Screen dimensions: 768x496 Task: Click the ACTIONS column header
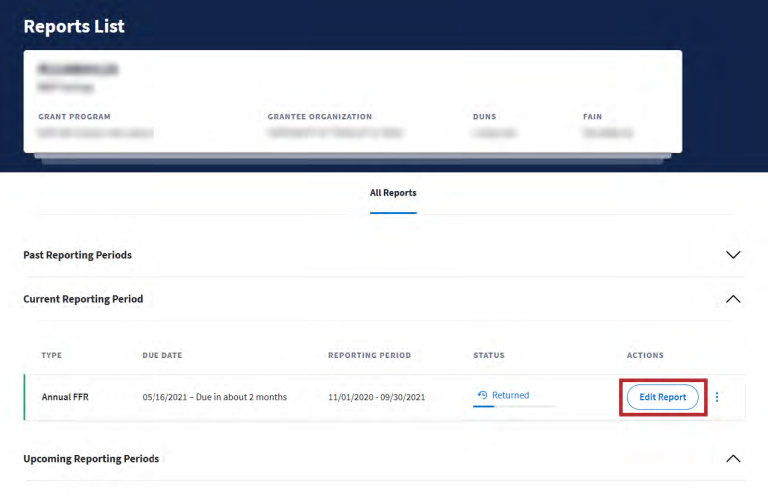click(x=645, y=356)
